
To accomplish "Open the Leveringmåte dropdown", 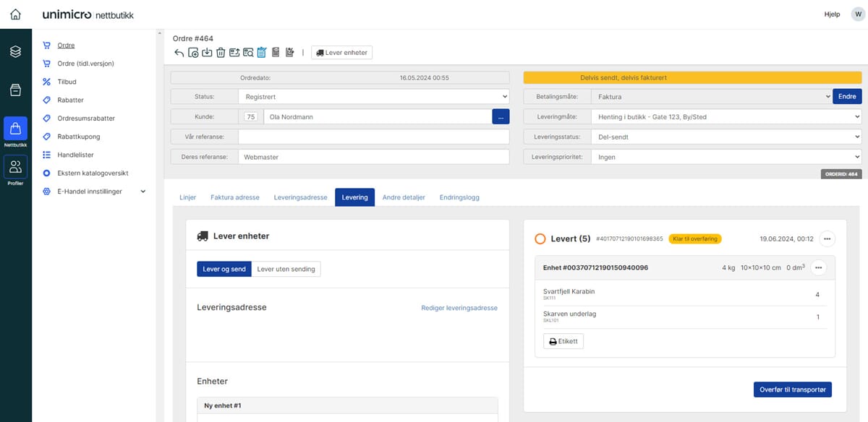I will [x=726, y=116].
